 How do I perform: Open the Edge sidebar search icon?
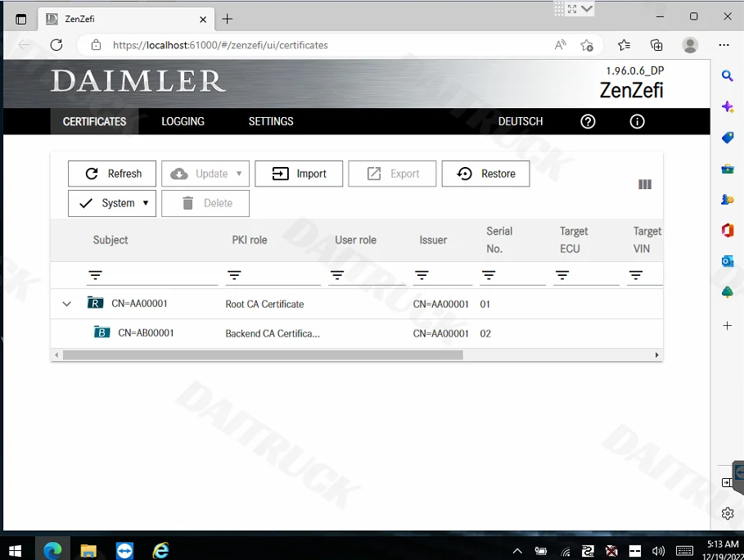[728, 76]
